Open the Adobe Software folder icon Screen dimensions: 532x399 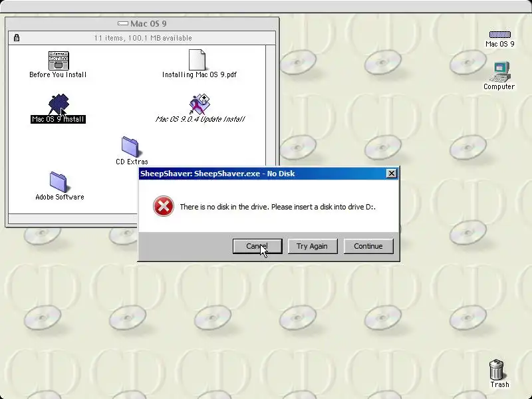coord(59,182)
